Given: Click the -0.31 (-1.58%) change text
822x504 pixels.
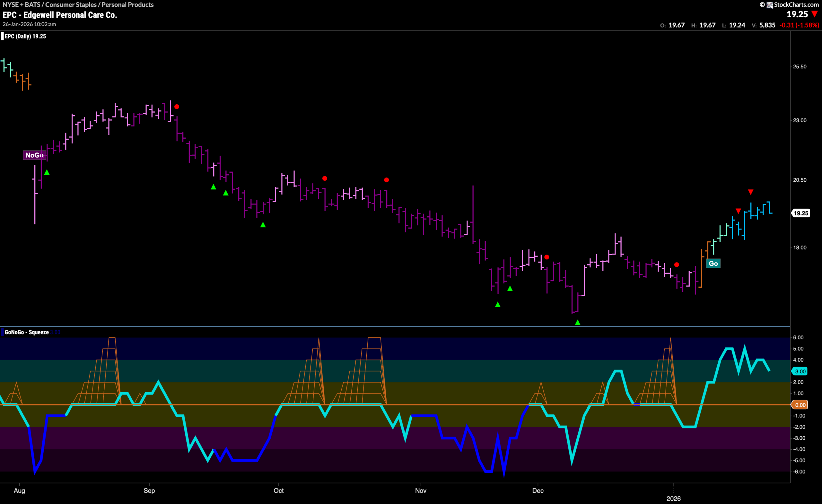Looking at the screenshot, I should click(x=799, y=25).
